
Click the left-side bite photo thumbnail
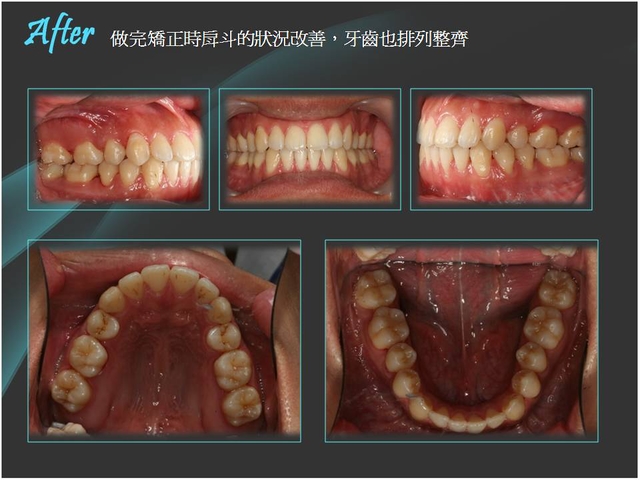(x=118, y=149)
